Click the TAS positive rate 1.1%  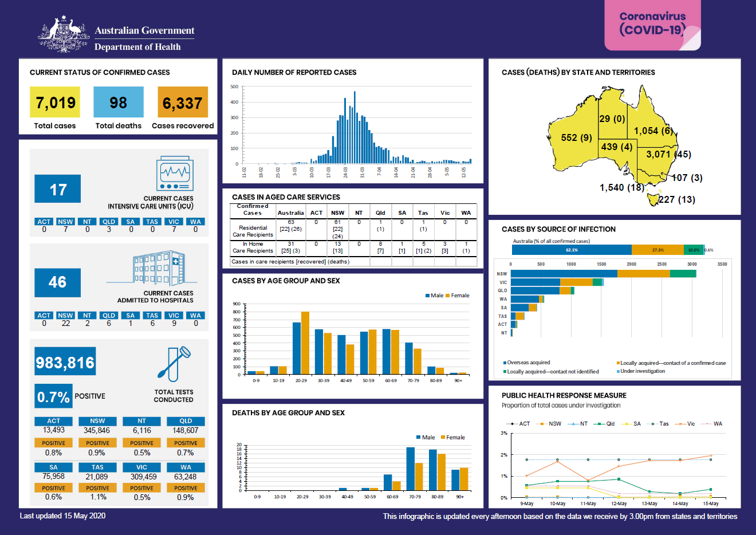point(98,497)
